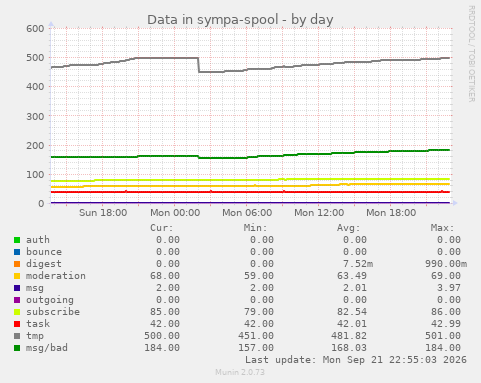Click the 'Sun 18:00' x-axis label
This screenshot has width=481, height=383.
103,213
